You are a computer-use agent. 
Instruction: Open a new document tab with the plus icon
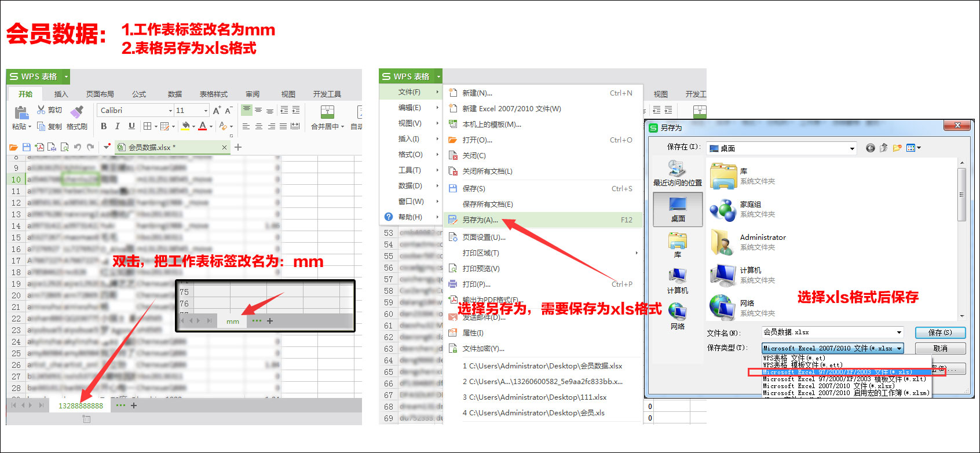point(238,147)
